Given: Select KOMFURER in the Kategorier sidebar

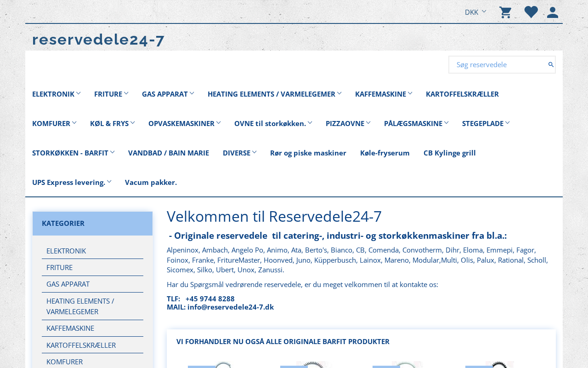Looking at the screenshot, I should 92,362.
